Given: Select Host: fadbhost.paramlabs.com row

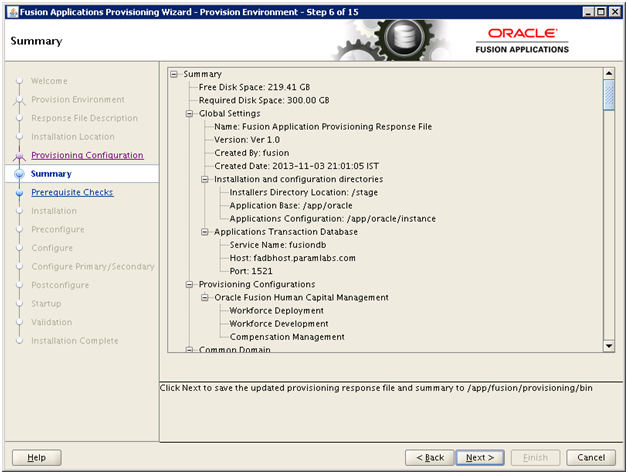Looking at the screenshot, I should click(292, 258).
